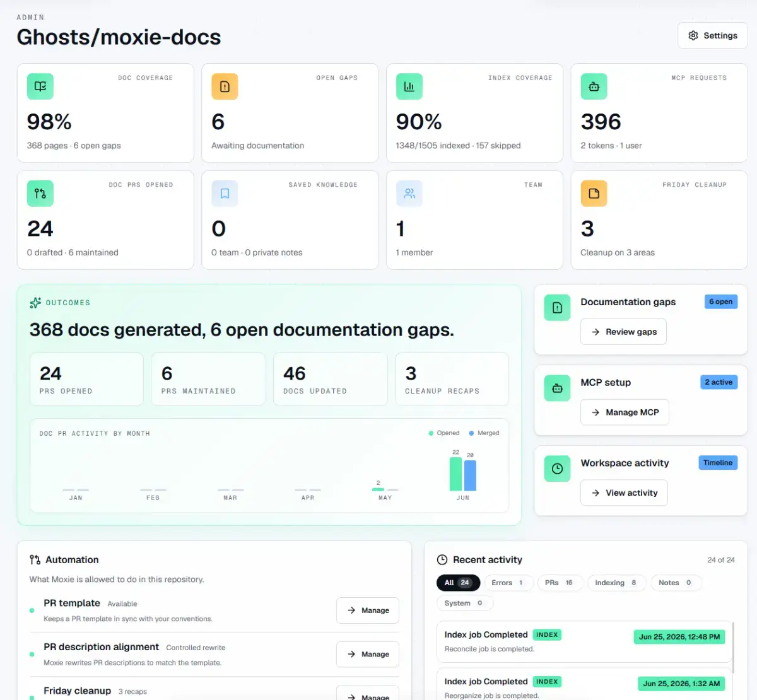Open the Reorganize job completed entry

coord(584,684)
